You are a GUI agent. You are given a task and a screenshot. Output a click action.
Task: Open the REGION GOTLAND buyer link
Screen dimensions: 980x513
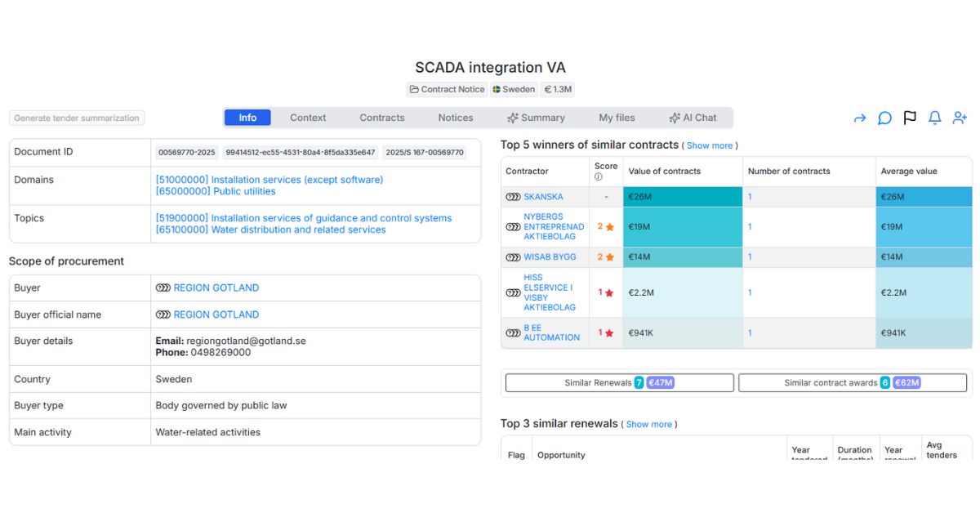pyautogui.click(x=216, y=288)
